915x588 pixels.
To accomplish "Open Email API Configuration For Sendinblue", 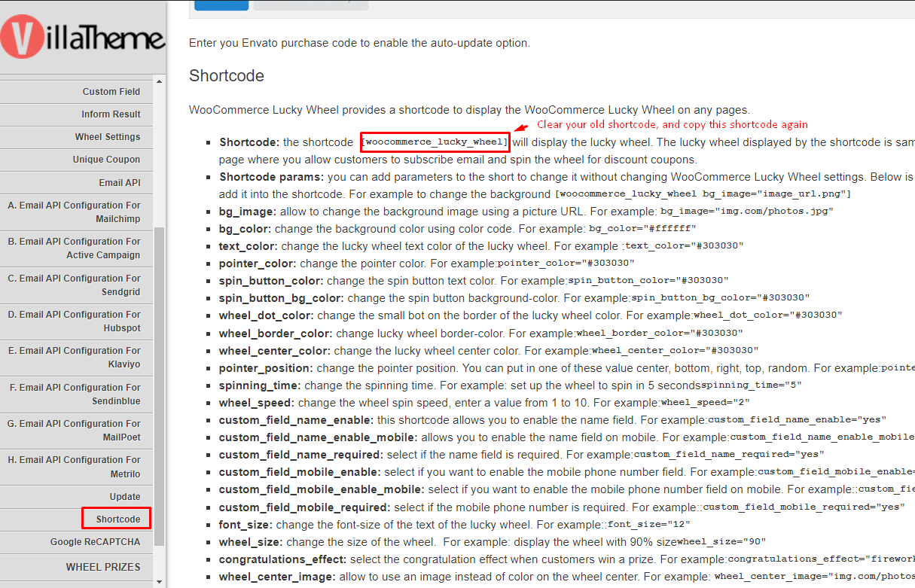I will pyautogui.click(x=76, y=395).
